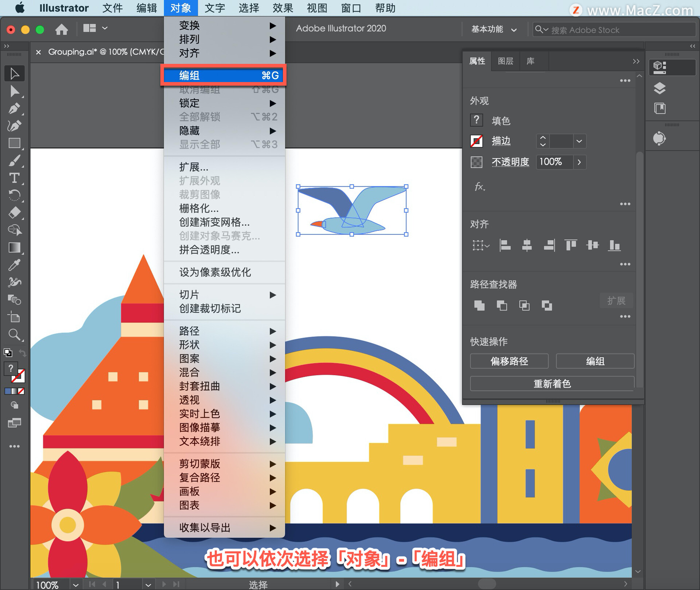Change screen mode in toolbar

pos(14,423)
